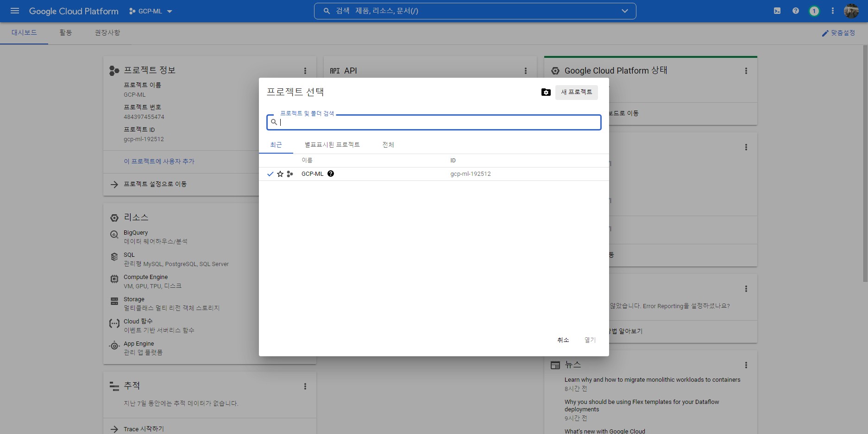868x434 pixels.
Task: Open the top bar three-dot settings menu
Action: click(833, 11)
